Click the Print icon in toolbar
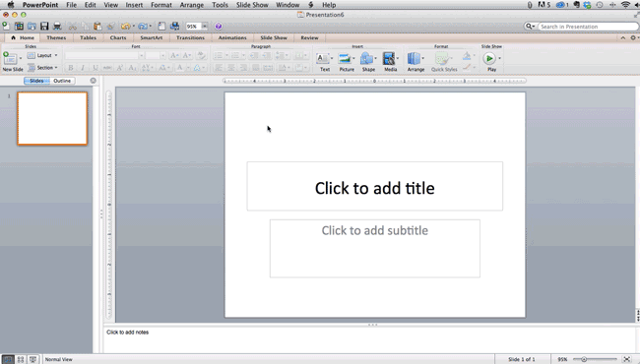This screenshot has height=364, width=640. tap(57, 27)
